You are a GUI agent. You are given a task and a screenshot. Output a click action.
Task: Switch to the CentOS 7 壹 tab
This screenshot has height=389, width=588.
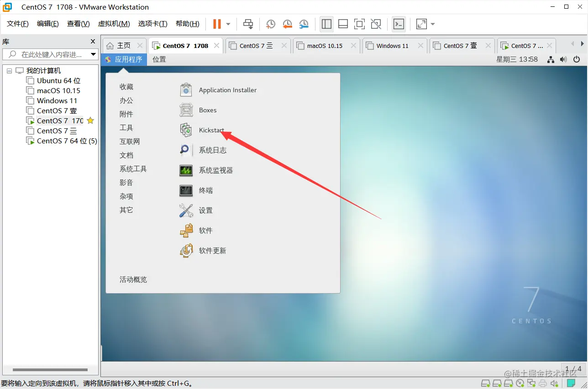point(460,46)
